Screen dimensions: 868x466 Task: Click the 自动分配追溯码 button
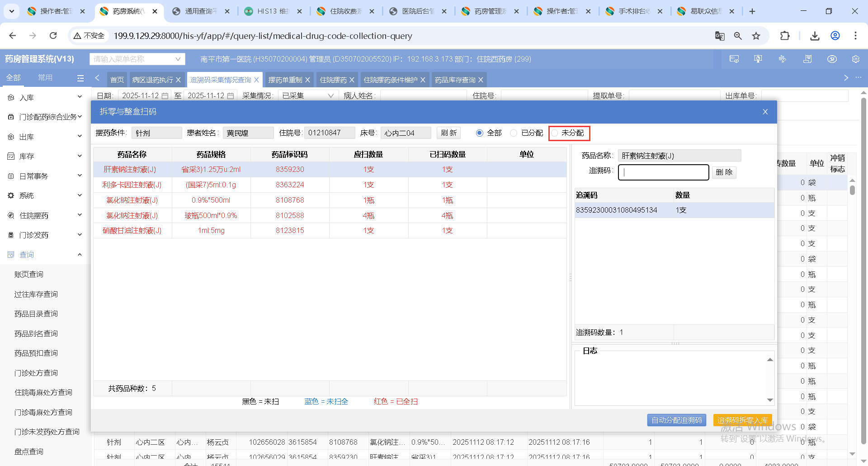[x=677, y=420]
